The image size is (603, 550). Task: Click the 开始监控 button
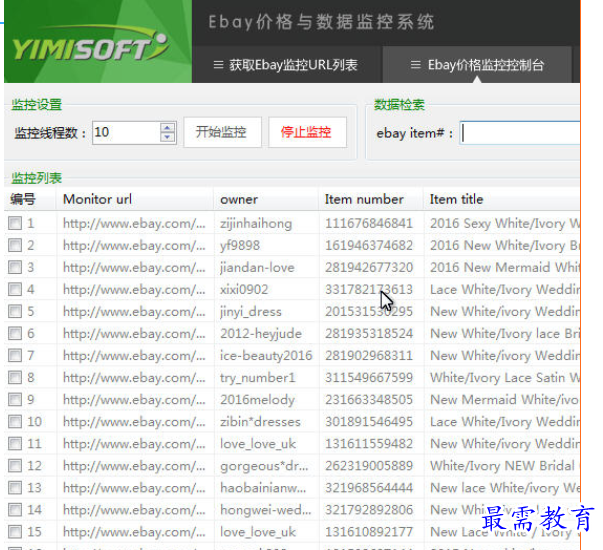[222, 132]
